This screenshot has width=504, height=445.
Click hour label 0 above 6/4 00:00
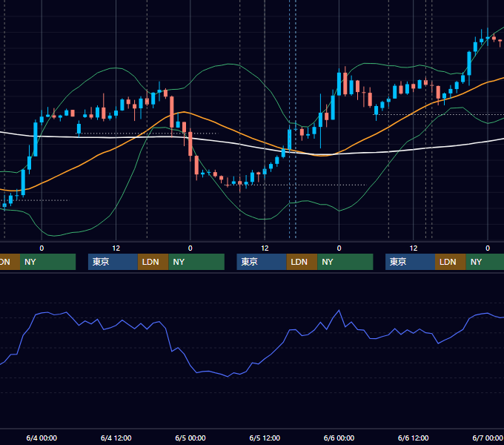tap(42, 248)
